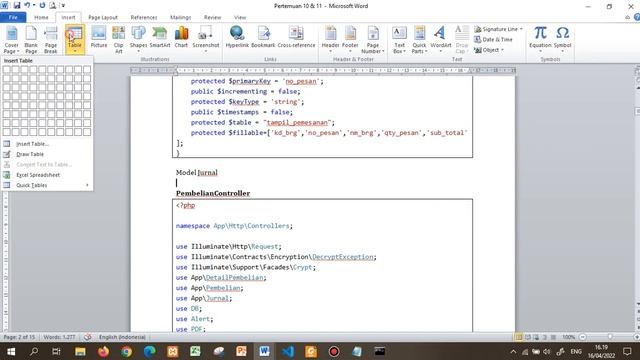Screen dimensions: 640x360
Task: Switch to Print Layout view
Action: click(x=519, y=337)
